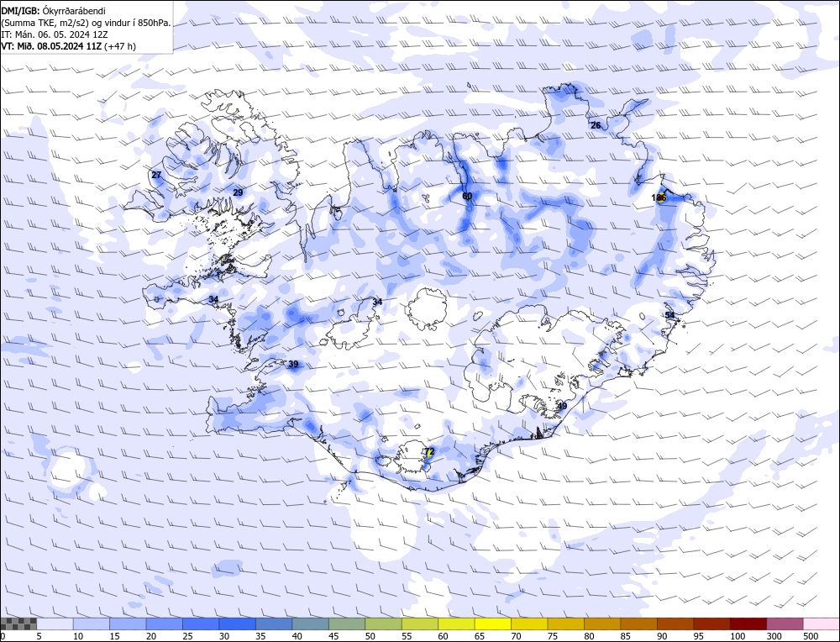Click the '(Summa TKE, m2/s2) og vindur í 850hPa.' line

click(x=86, y=23)
